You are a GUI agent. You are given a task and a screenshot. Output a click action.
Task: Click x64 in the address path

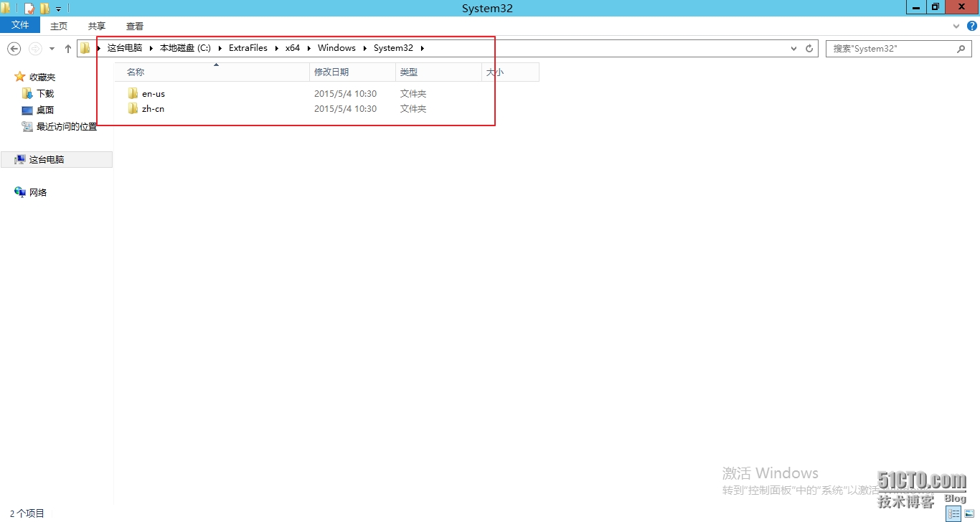pos(293,48)
